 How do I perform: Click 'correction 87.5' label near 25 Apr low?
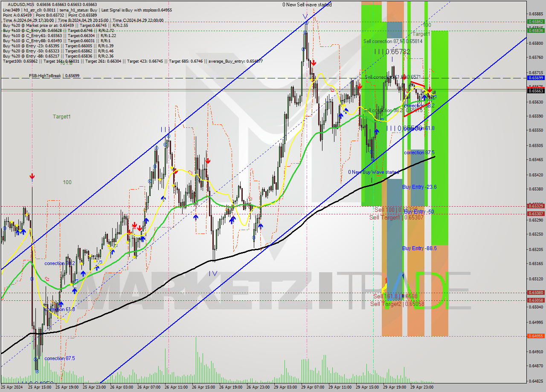point(60,358)
